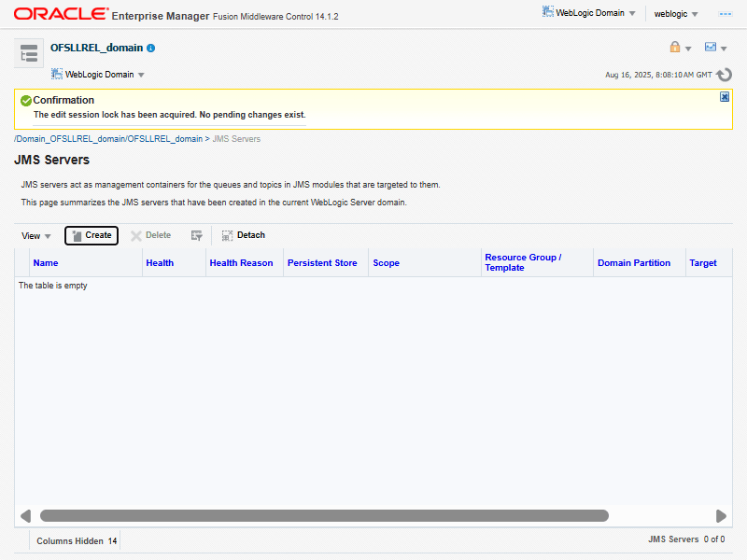Click the JMS Servers breadcrumb text
The width and height of the screenshot is (747, 560).
[236, 138]
